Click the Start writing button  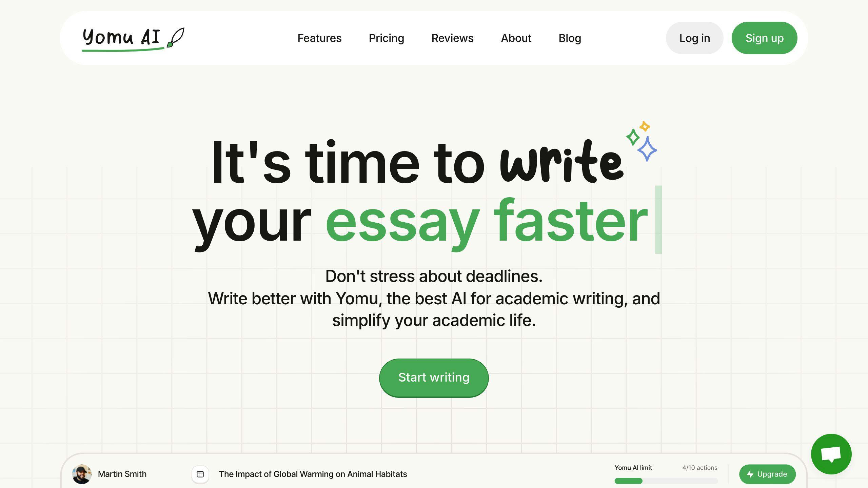434,377
